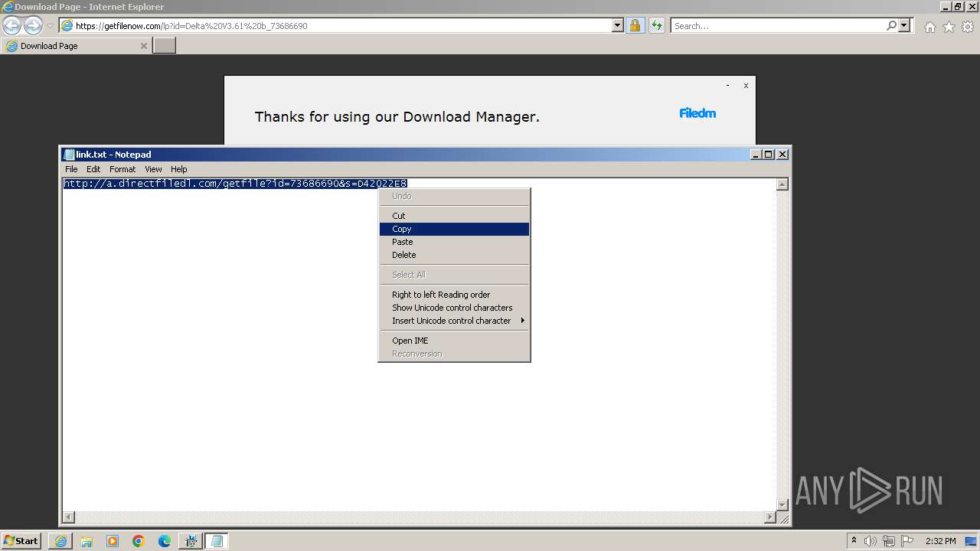Restore the Internet Explorer window
The width and height of the screenshot is (980, 551).
coord(957,7)
